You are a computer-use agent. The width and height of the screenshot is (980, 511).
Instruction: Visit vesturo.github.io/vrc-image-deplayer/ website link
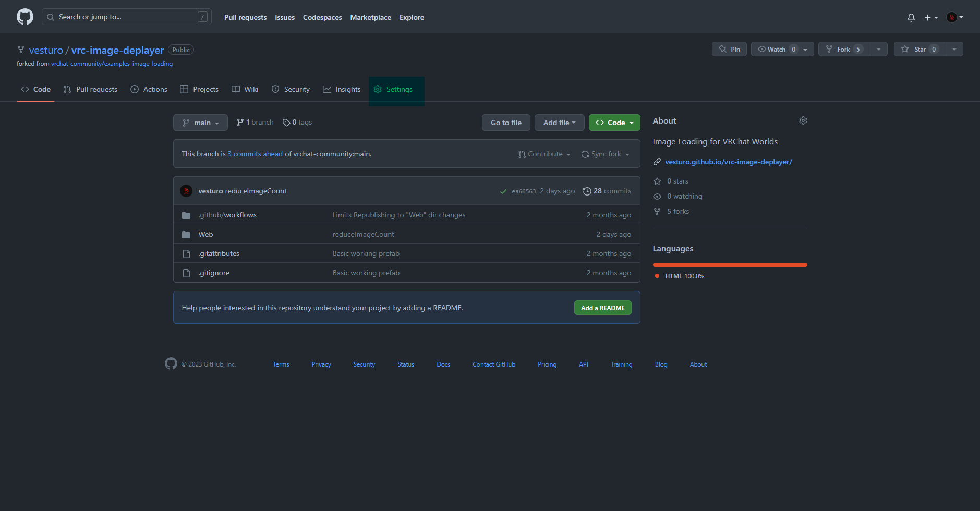pyautogui.click(x=729, y=162)
